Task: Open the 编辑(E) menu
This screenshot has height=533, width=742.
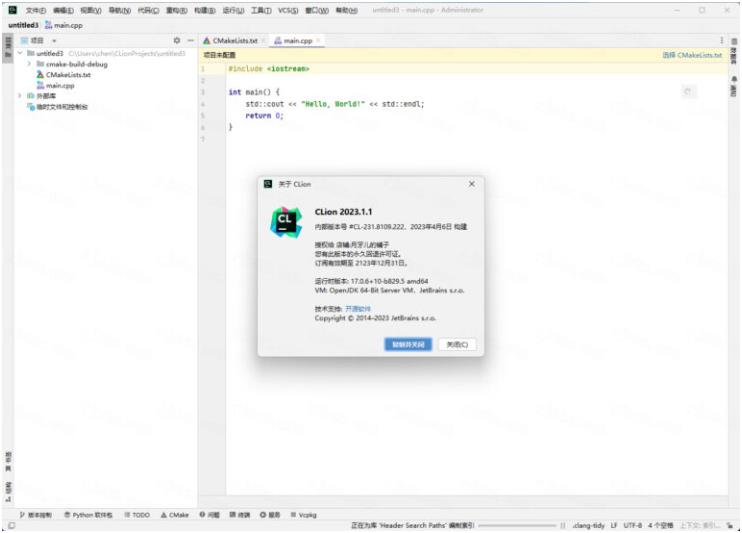Action: 63,10
